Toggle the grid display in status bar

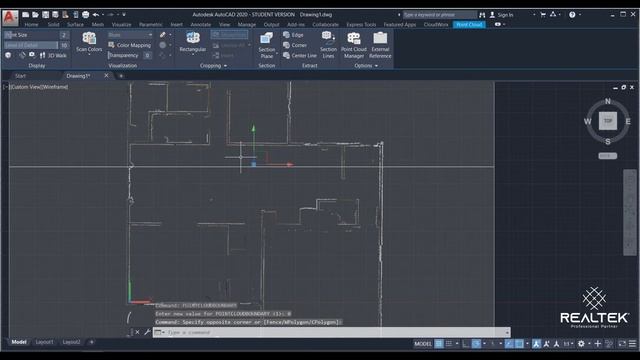pyautogui.click(x=439, y=344)
